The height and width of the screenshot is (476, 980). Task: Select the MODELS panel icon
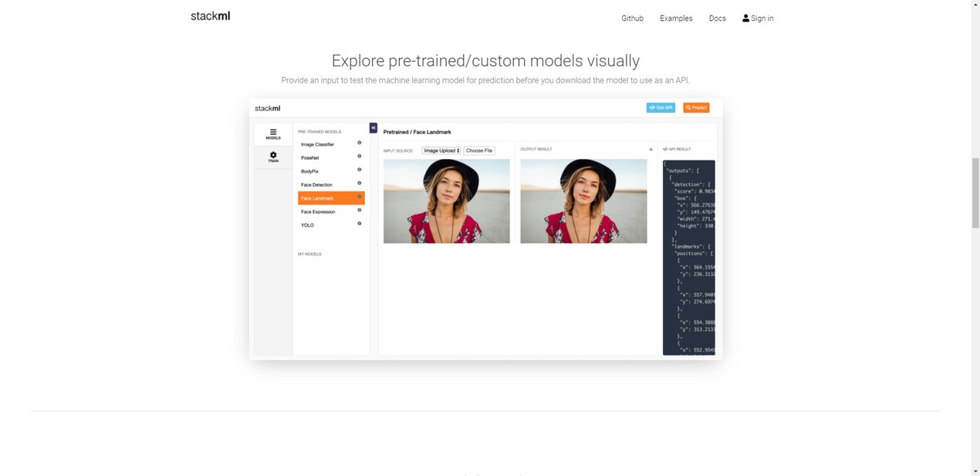pos(272,133)
